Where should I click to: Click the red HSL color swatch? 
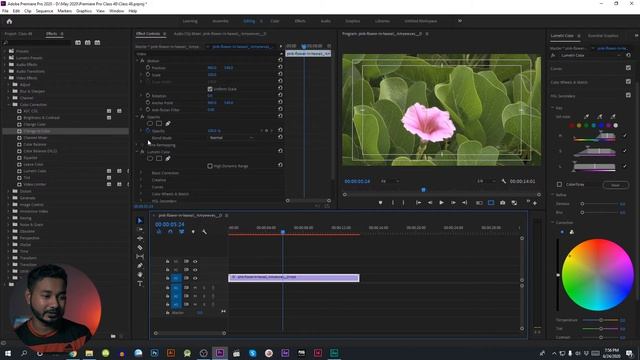571,125
